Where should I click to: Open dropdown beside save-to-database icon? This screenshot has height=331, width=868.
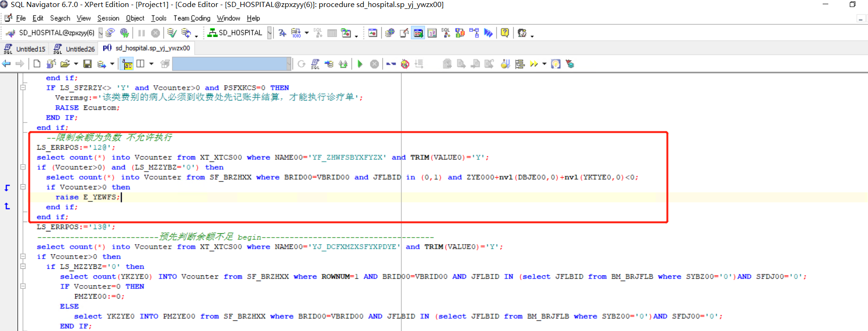point(112,64)
